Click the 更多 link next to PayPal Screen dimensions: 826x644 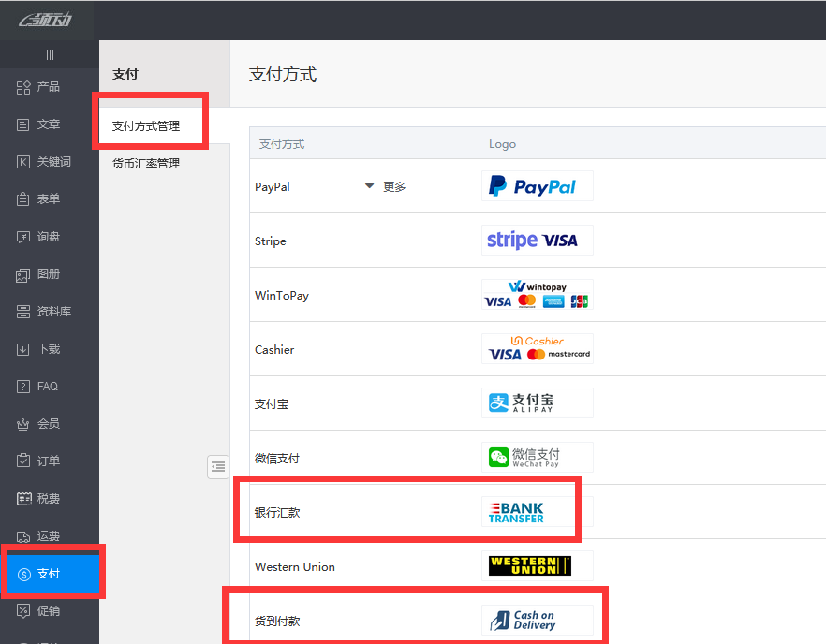coord(394,186)
